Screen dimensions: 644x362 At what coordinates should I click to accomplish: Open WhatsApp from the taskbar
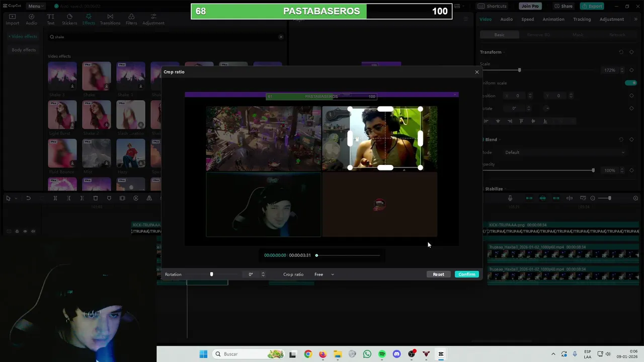point(367,354)
